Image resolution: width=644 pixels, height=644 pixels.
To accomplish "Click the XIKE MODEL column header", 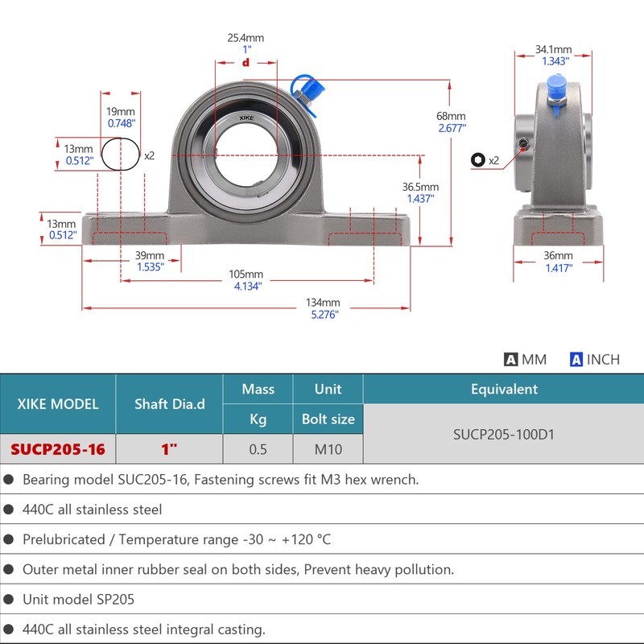I will [58, 404].
